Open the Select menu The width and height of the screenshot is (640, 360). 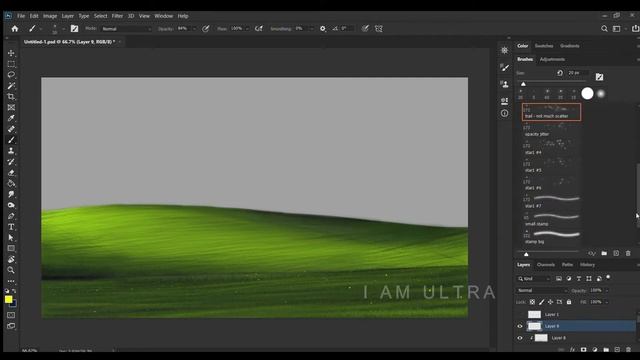(100, 16)
